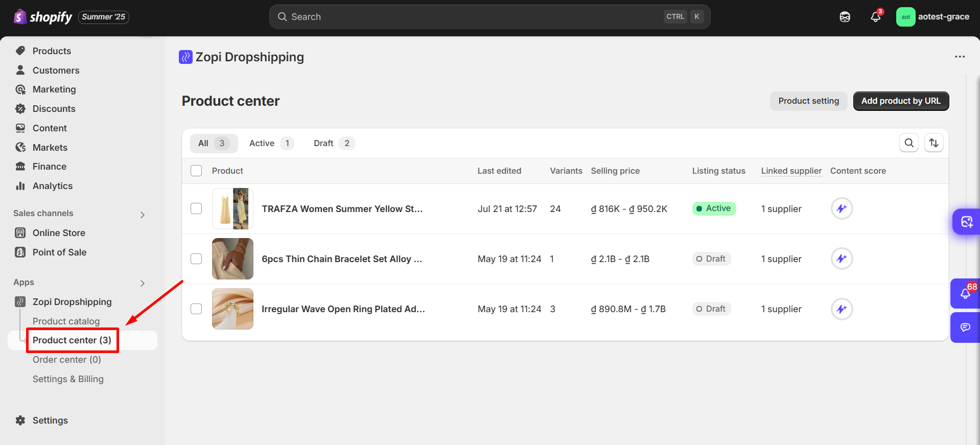Open Marketing in sidebar
980x445 pixels.
coord(54,89)
